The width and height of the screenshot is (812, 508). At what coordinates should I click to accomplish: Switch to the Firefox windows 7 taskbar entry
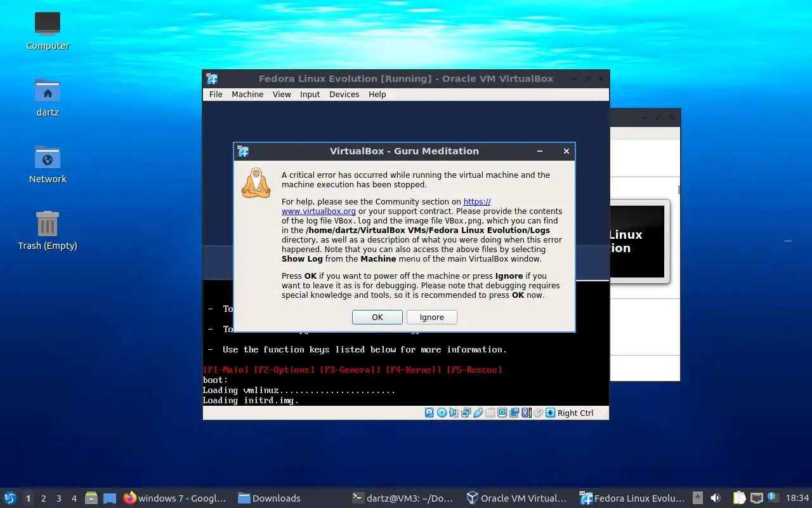click(x=175, y=498)
